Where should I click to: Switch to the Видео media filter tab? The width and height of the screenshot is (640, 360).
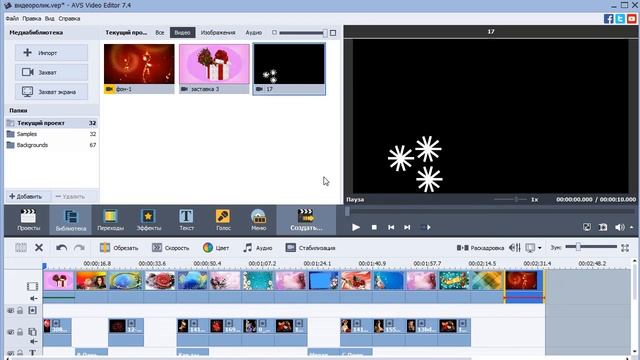182,33
